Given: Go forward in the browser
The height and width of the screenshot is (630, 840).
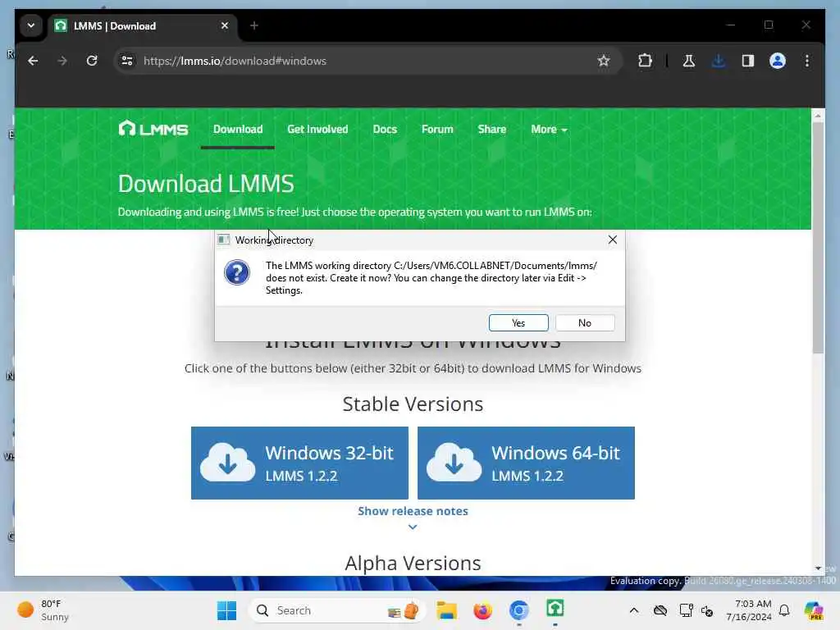Looking at the screenshot, I should (62, 61).
